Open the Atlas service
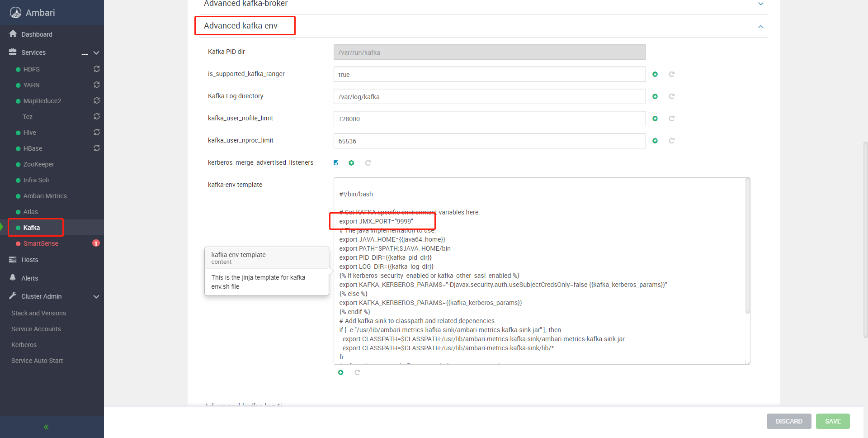This screenshot has width=868, height=438. point(31,212)
